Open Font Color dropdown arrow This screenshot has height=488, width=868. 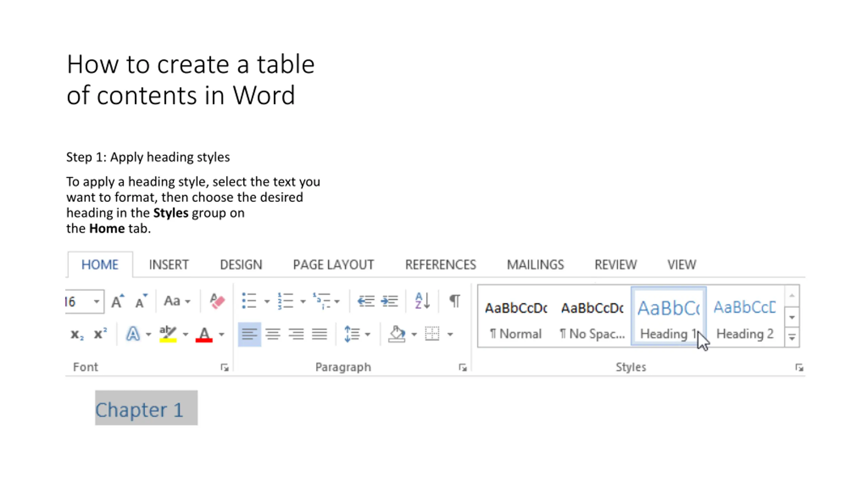coord(221,334)
